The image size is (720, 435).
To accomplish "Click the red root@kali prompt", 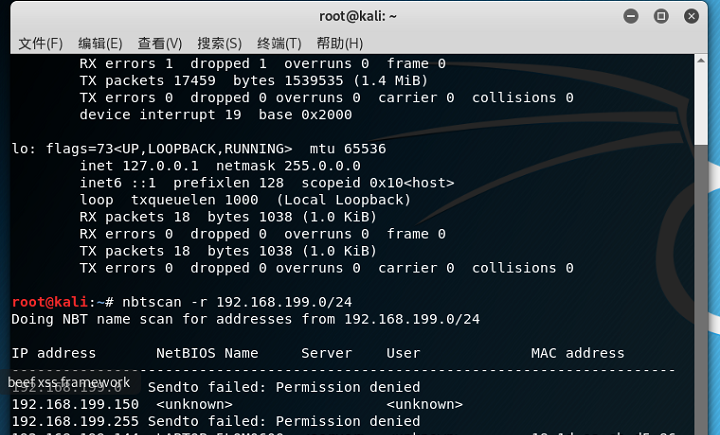I will tap(50, 302).
